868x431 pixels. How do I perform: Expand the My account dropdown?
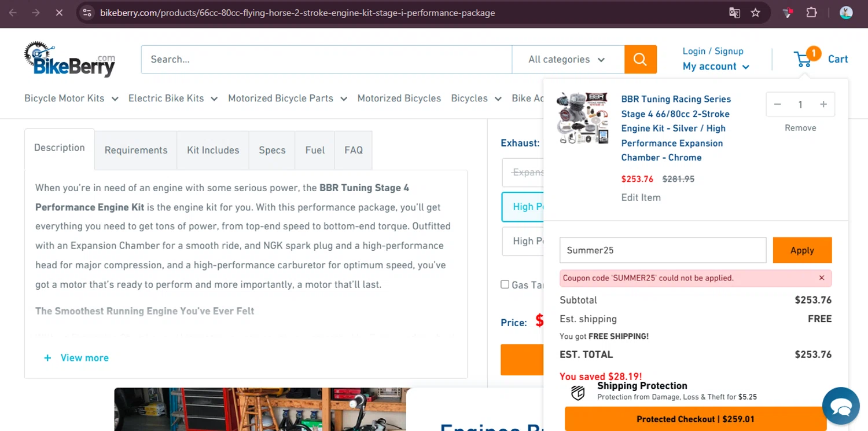[x=716, y=67]
